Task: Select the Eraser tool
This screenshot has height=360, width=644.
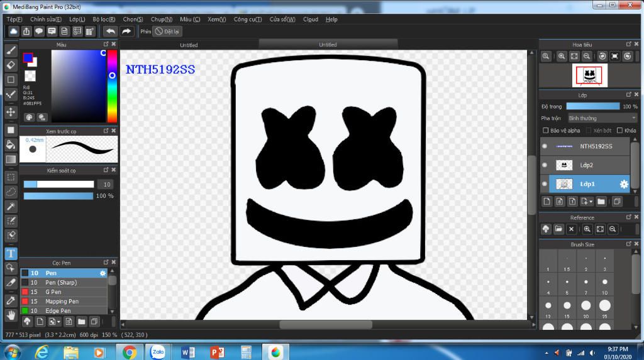Action: point(11,65)
